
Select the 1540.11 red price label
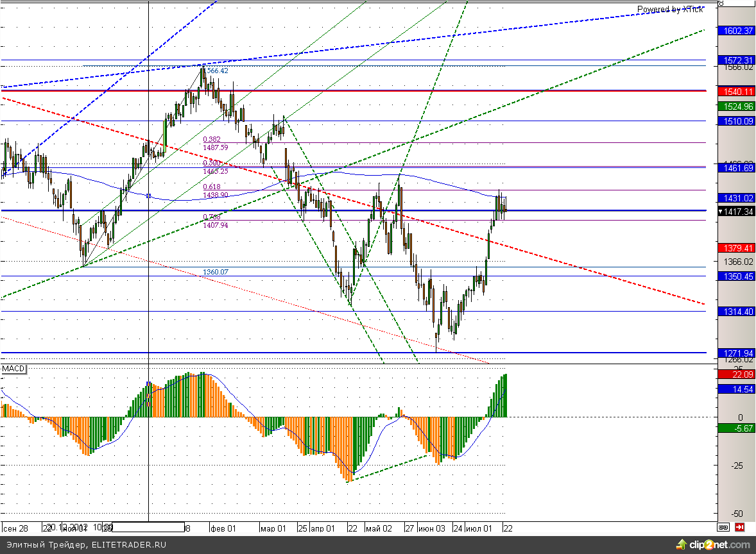(737, 92)
